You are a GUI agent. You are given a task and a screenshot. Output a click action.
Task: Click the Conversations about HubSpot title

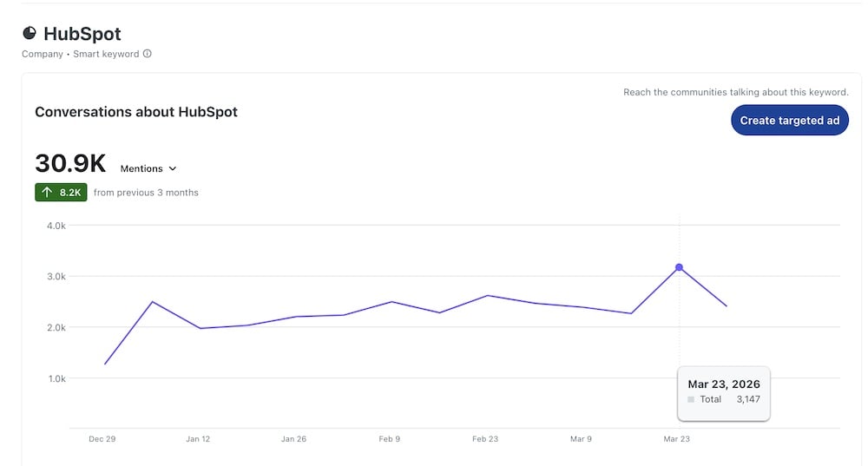[136, 112]
